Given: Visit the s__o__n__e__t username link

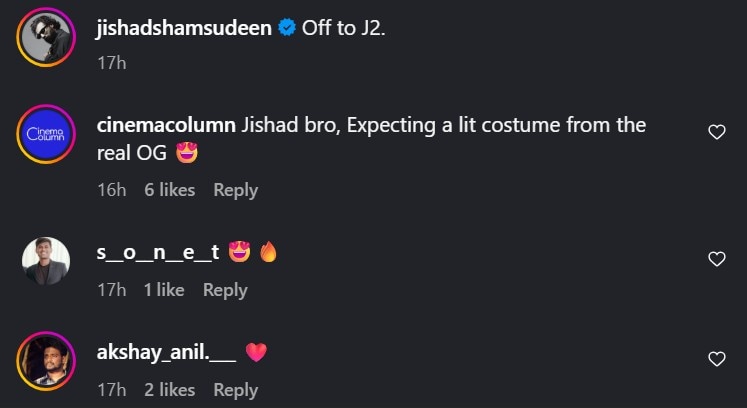Looking at the screenshot, I should pos(157,253).
